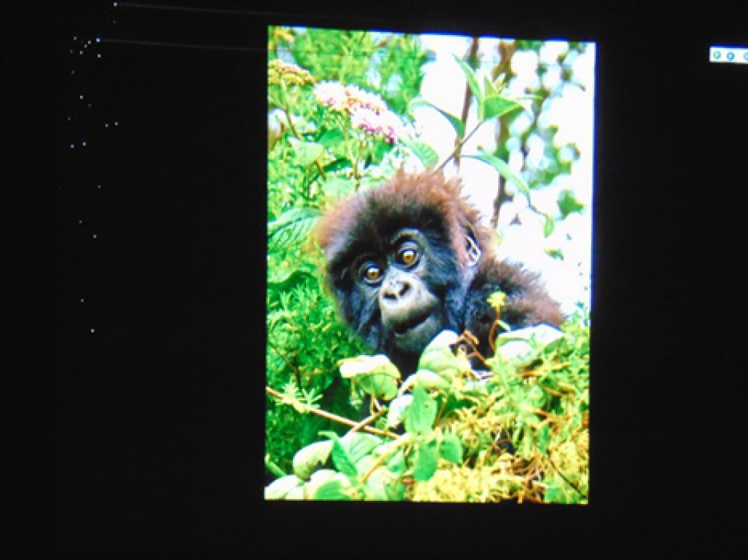Image resolution: width=748 pixels, height=560 pixels.
Task: Click the gorilla's mouth
Action: [411, 321]
